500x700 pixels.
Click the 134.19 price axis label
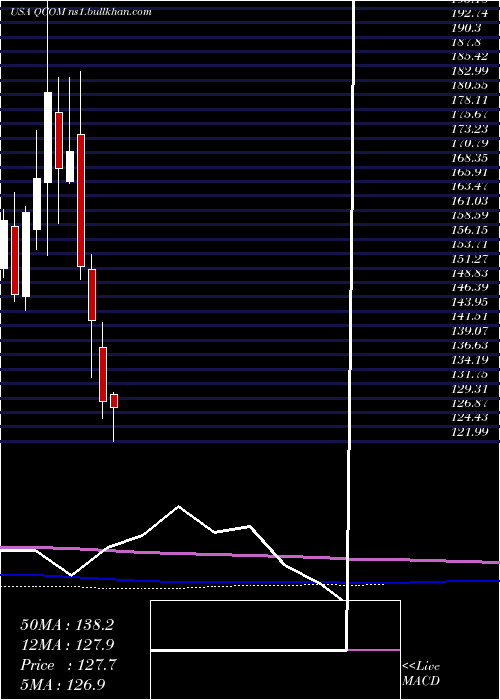pyautogui.click(x=470, y=360)
